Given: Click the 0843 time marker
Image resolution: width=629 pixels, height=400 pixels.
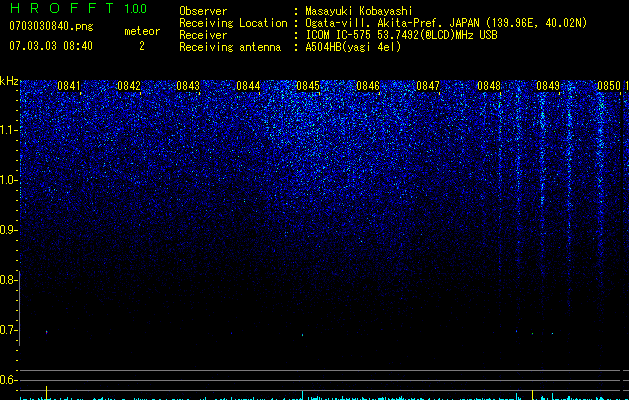Looking at the screenshot, I should [188, 86].
